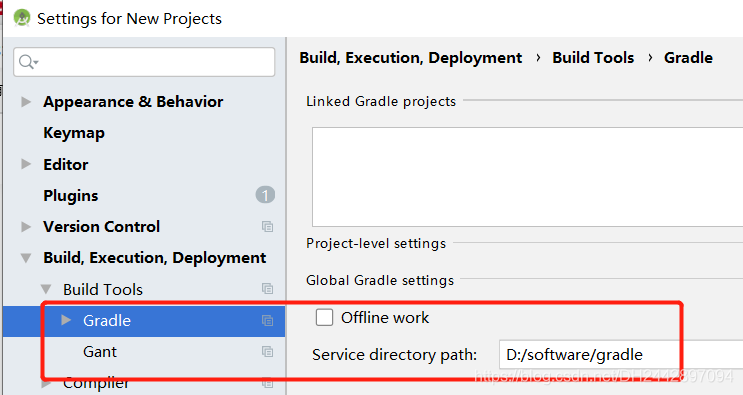Open the Keymap settings page
Image resolution: width=743 pixels, height=395 pixels.
[x=74, y=133]
